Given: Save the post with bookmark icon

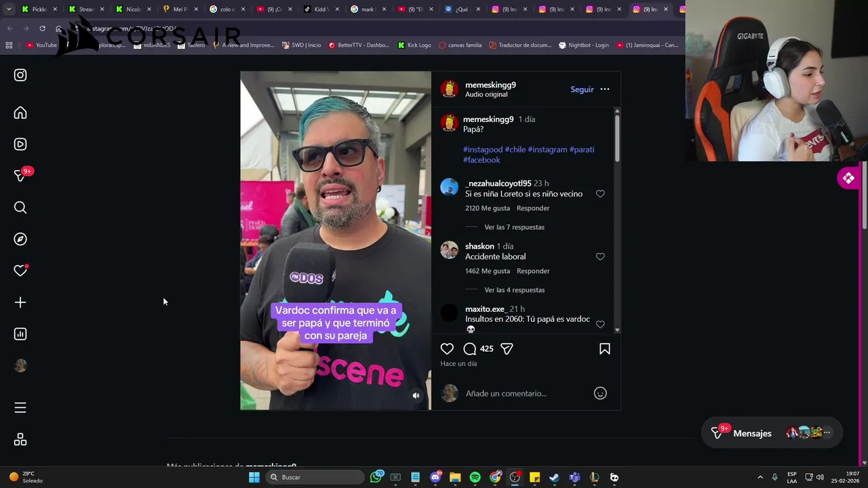Looking at the screenshot, I should [x=605, y=348].
